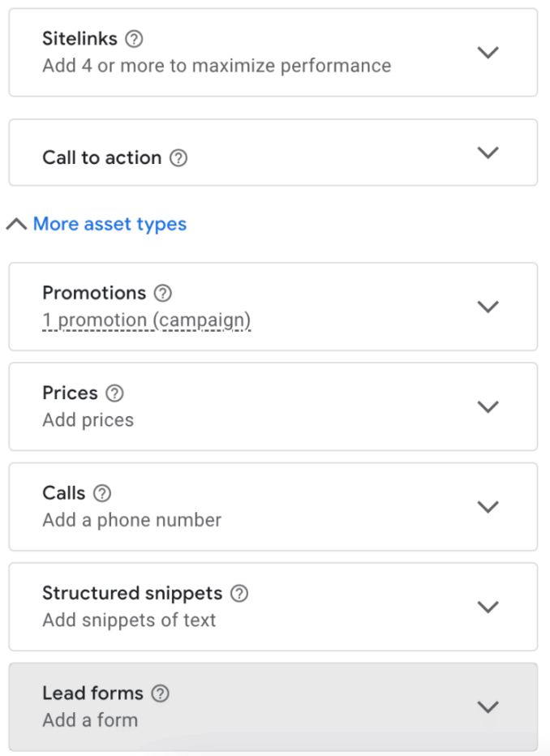Click the collapse arrow beside More asset types
The width and height of the screenshot is (550, 756).
coord(15,224)
